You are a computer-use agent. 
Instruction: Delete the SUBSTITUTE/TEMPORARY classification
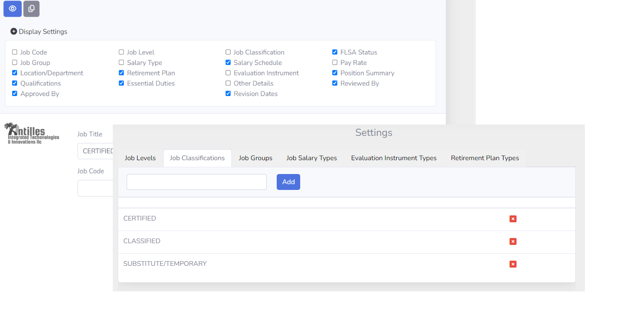(x=513, y=264)
